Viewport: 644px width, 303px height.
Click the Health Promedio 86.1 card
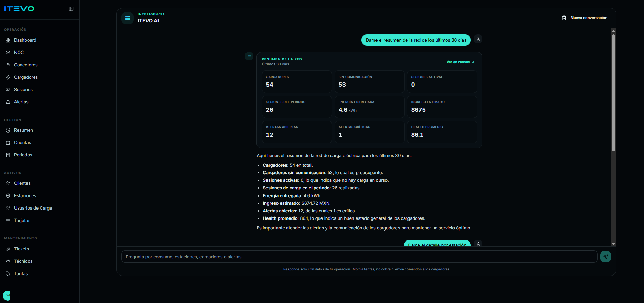tap(442, 132)
